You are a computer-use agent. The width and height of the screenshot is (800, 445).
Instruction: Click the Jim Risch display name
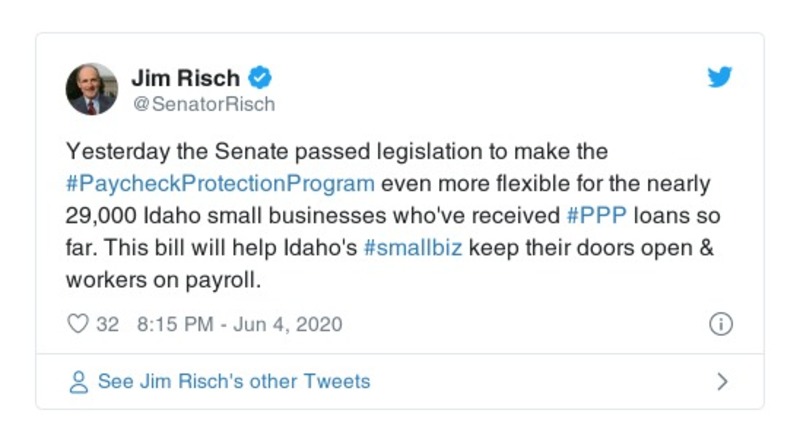pos(188,77)
